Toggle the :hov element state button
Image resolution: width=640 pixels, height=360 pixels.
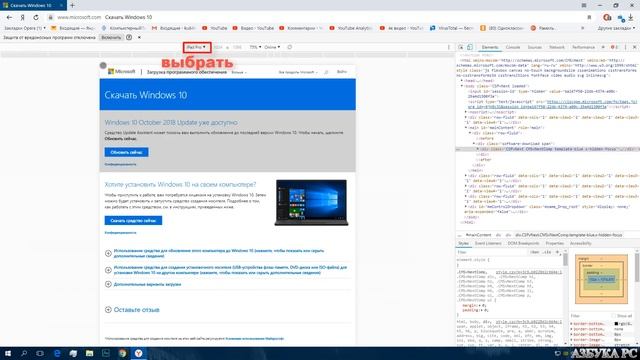coord(534,252)
